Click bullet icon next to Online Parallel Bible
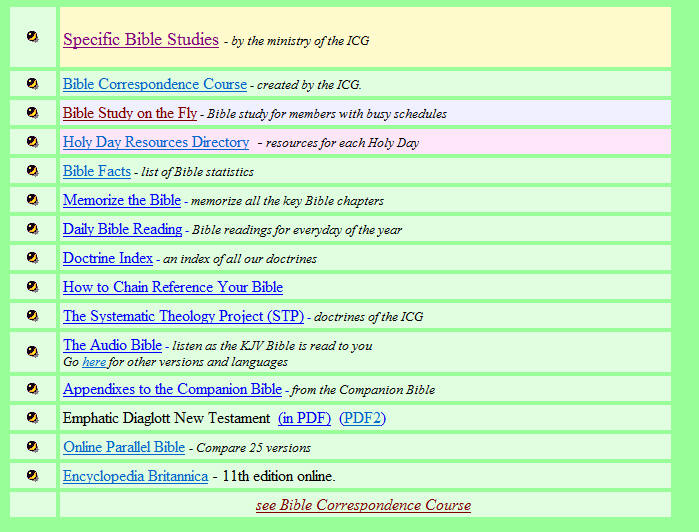The height and width of the screenshot is (532, 699). click(x=33, y=447)
